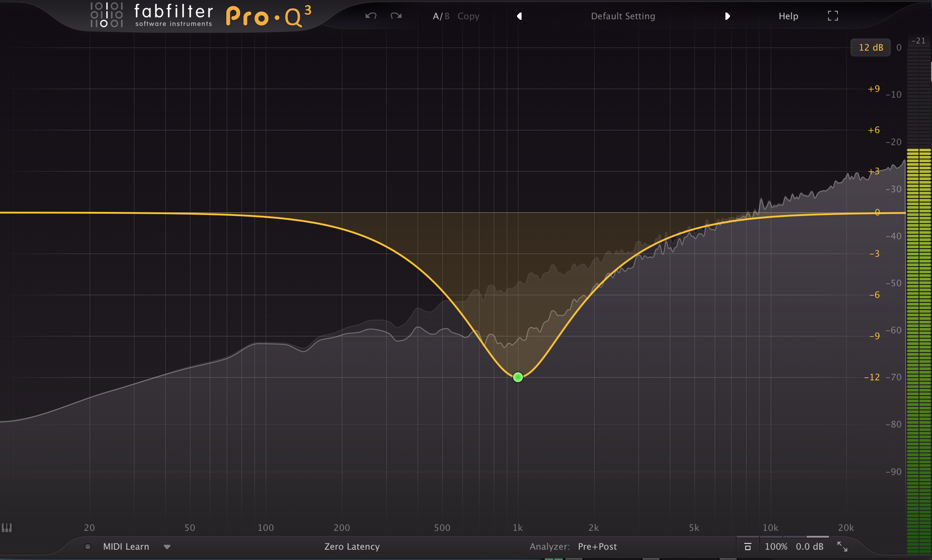Click the -90 analyzer scale label
This screenshot has height=560, width=932.
click(x=893, y=472)
